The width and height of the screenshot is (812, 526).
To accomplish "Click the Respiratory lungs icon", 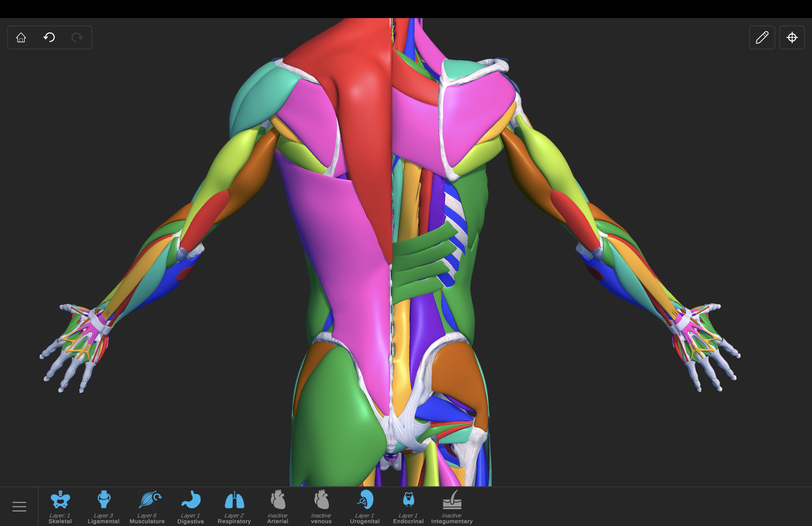I will 234,500.
